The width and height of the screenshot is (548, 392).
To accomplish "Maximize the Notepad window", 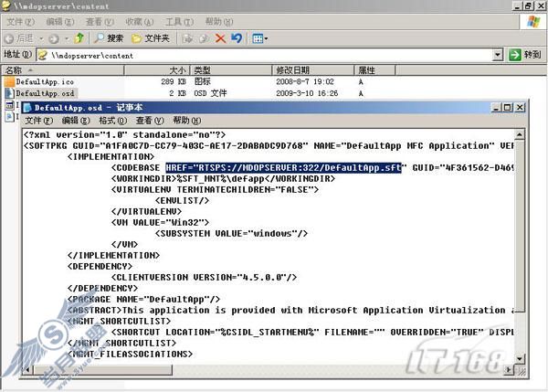I will click(x=508, y=107).
